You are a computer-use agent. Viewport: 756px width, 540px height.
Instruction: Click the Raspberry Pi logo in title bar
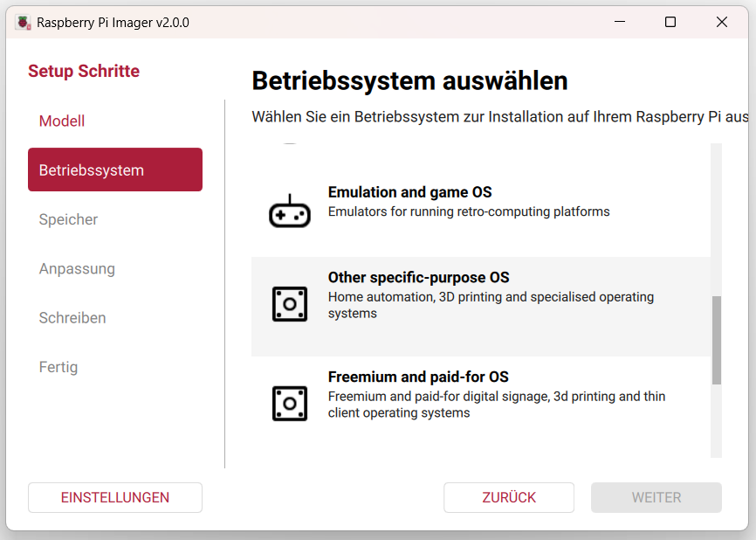coord(22,23)
